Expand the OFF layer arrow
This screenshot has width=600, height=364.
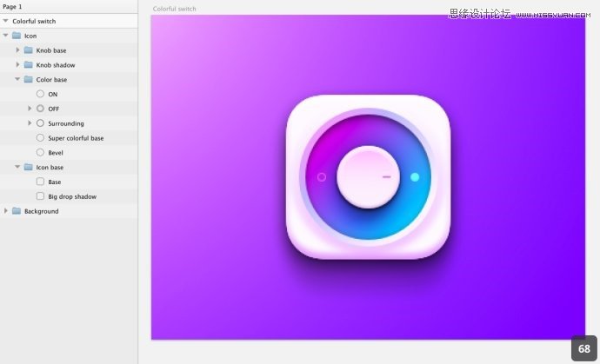[30, 109]
